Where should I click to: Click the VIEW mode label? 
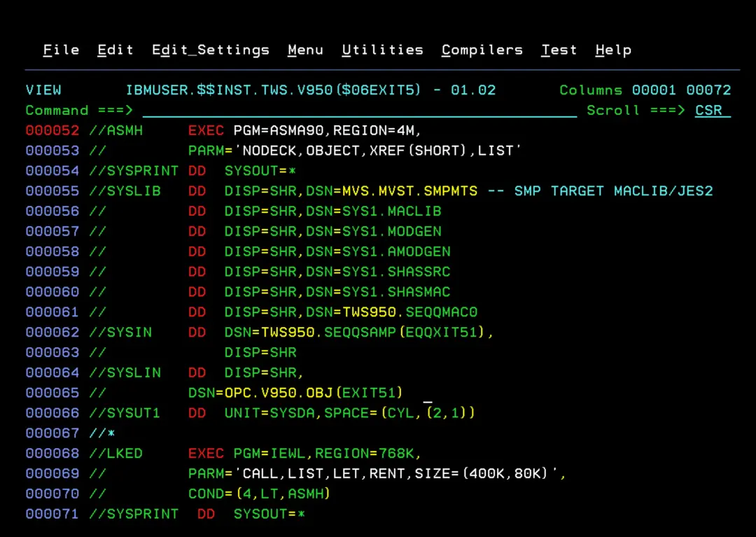pos(43,90)
